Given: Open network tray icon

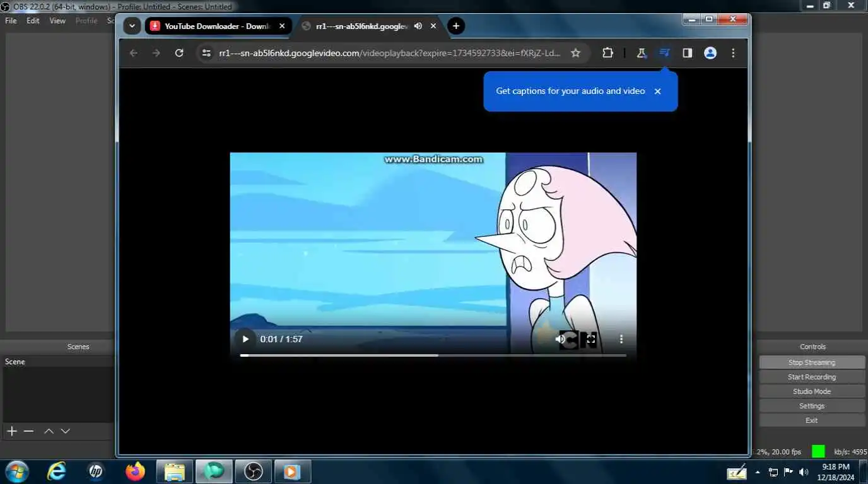Looking at the screenshot, I should pyautogui.click(x=773, y=471).
